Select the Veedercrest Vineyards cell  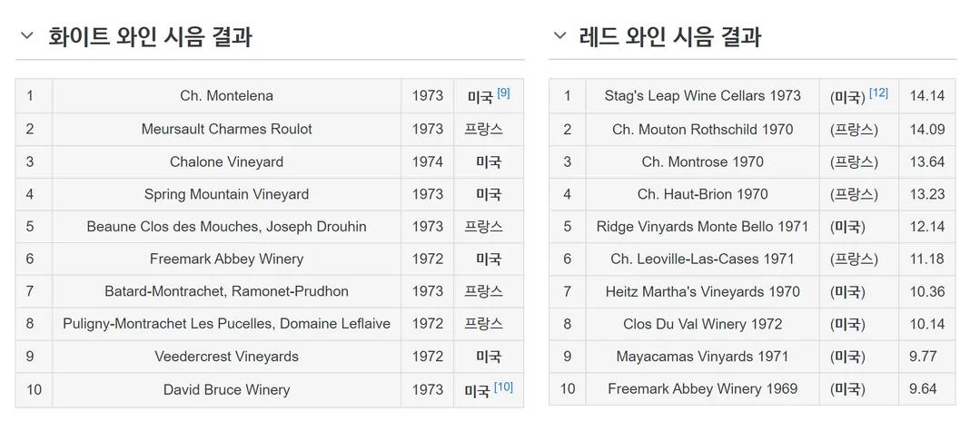click(226, 356)
